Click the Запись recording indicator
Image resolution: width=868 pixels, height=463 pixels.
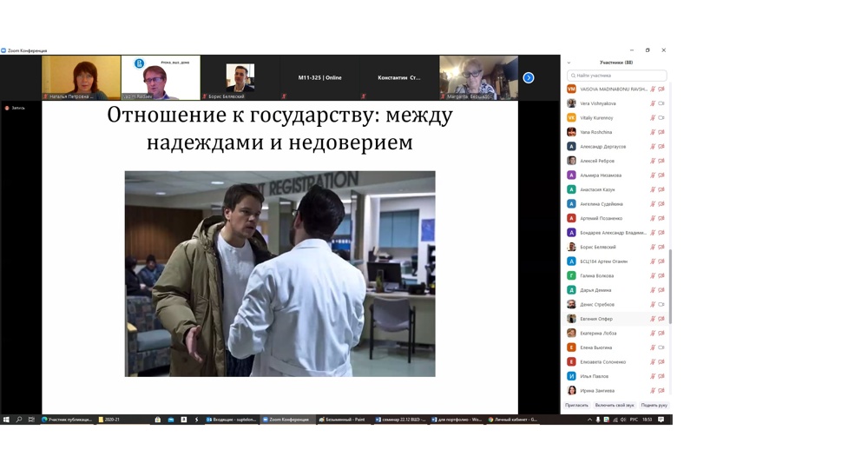click(x=15, y=108)
